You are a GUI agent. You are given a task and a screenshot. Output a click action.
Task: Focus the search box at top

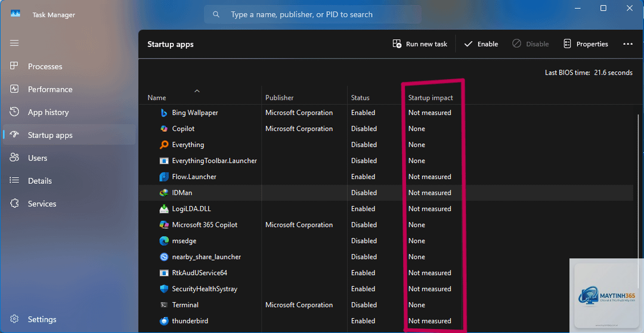point(312,14)
